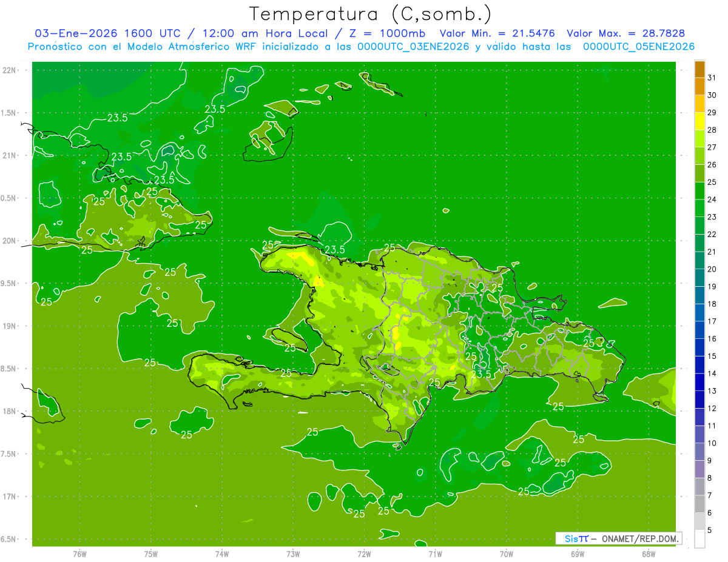Screen dimensions: 728x562
Task: Click the "10" value on the color scale
Action: click(712, 443)
